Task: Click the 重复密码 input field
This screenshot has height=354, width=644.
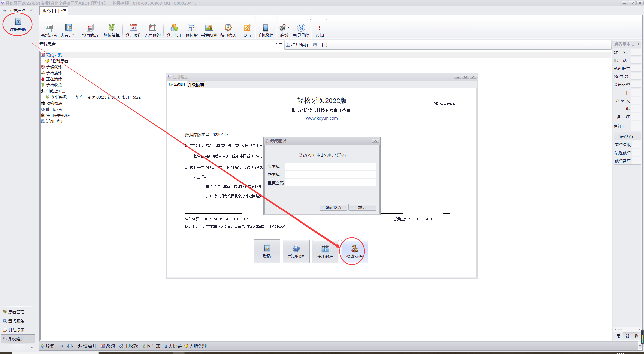Action: tap(331, 183)
